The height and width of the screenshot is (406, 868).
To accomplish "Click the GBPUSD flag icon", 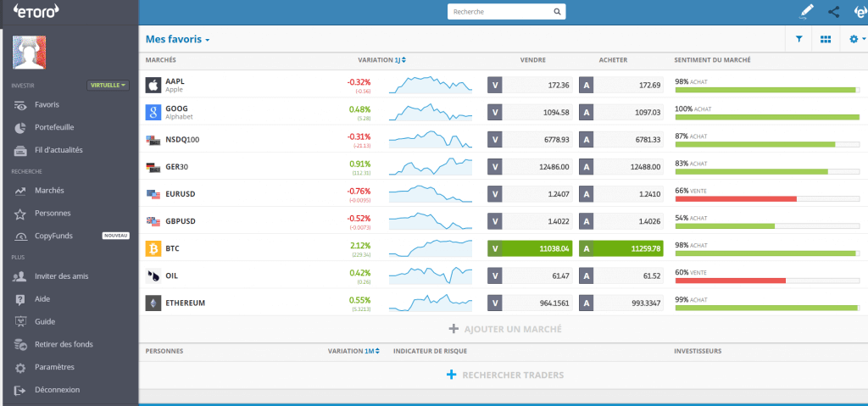I will [153, 221].
